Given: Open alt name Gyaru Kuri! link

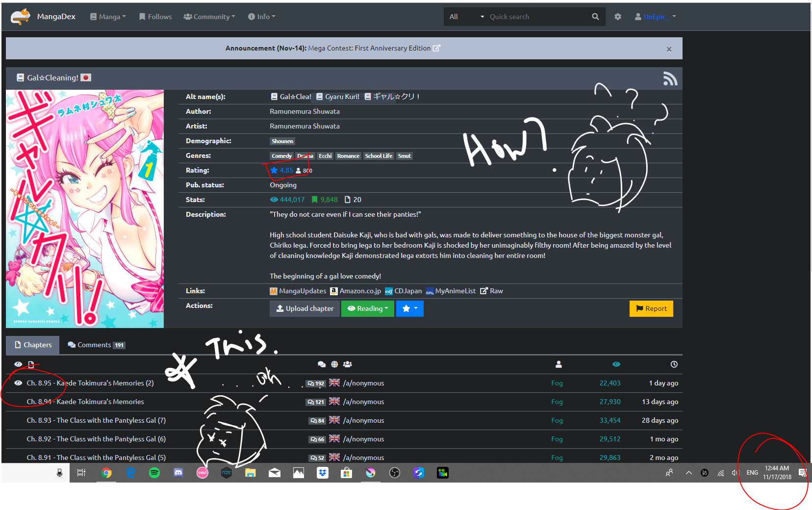Looking at the screenshot, I should (338, 97).
